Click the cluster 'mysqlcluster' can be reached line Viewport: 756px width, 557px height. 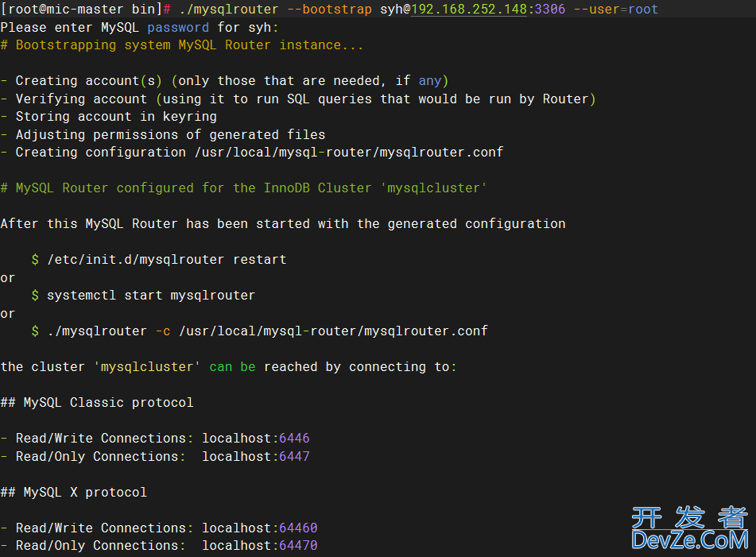click(228, 367)
